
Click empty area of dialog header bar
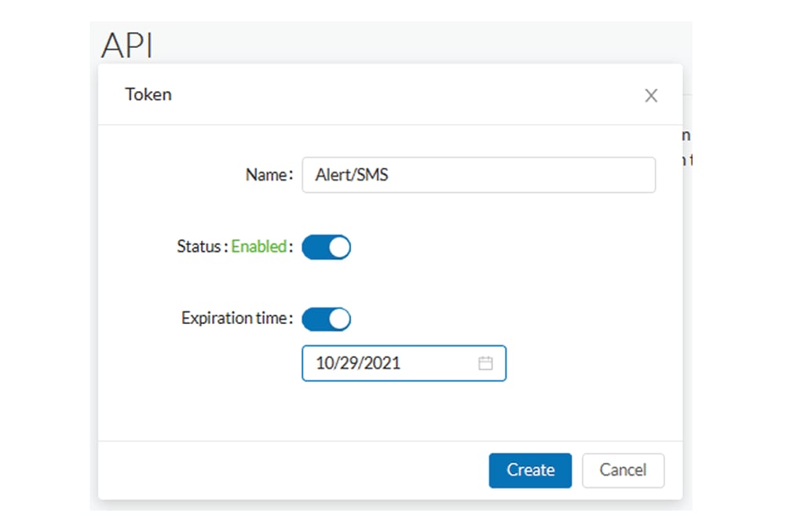point(393,95)
